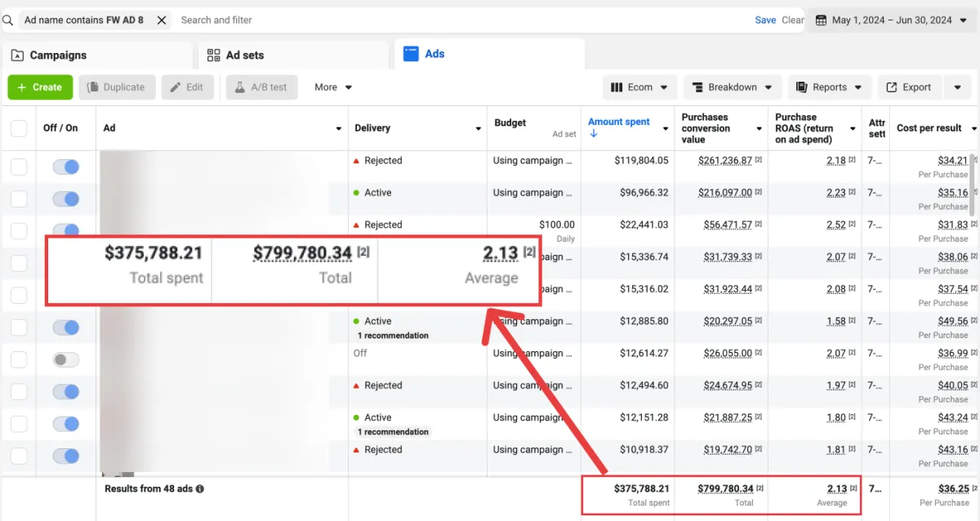Click "1 recommendation" on the $12,885.80 row
The image size is (980, 521).
[393, 336]
